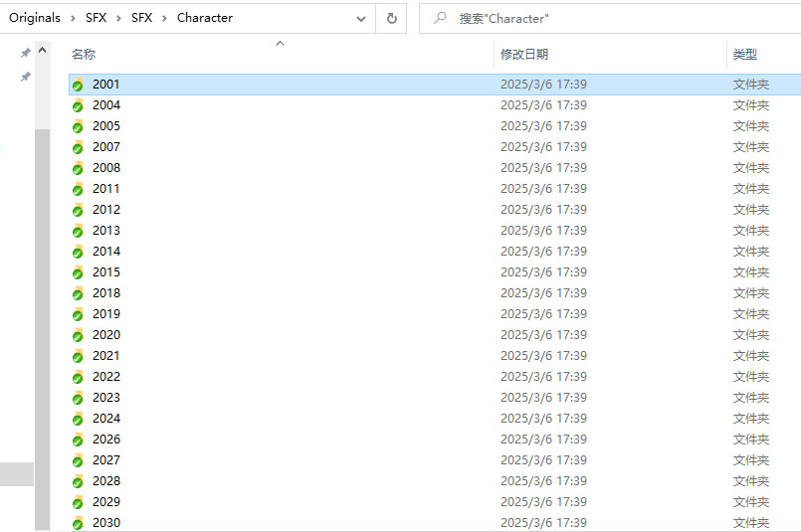Image resolution: width=801 pixels, height=532 pixels.
Task: Go to the second SFX breadcrumb
Action: (x=141, y=18)
